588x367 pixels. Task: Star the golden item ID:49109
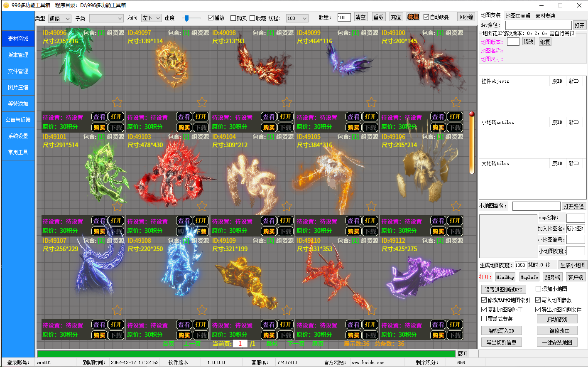[x=287, y=310]
